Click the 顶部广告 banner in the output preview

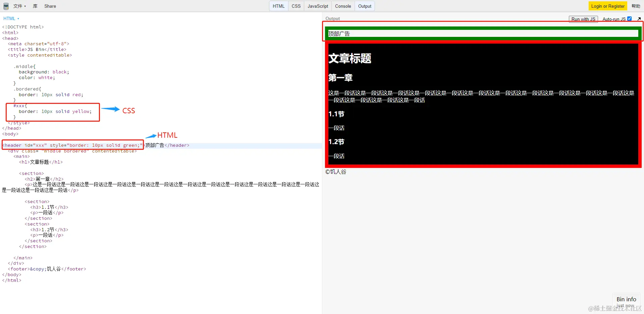(x=339, y=33)
